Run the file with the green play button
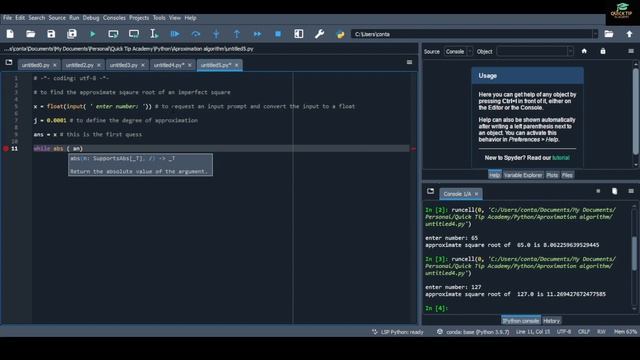Viewport: 640px width, 360px height. click(x=93, y=34)
